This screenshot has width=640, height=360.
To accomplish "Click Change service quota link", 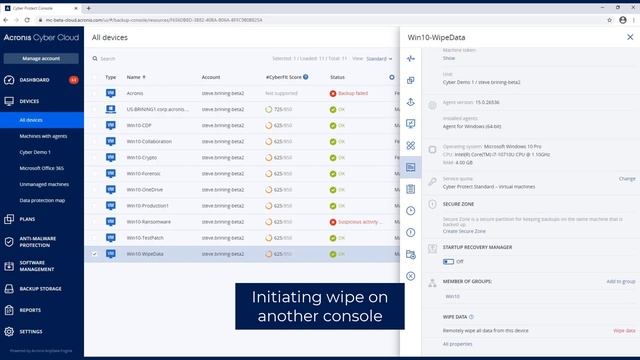I will (x=627, y=179).
